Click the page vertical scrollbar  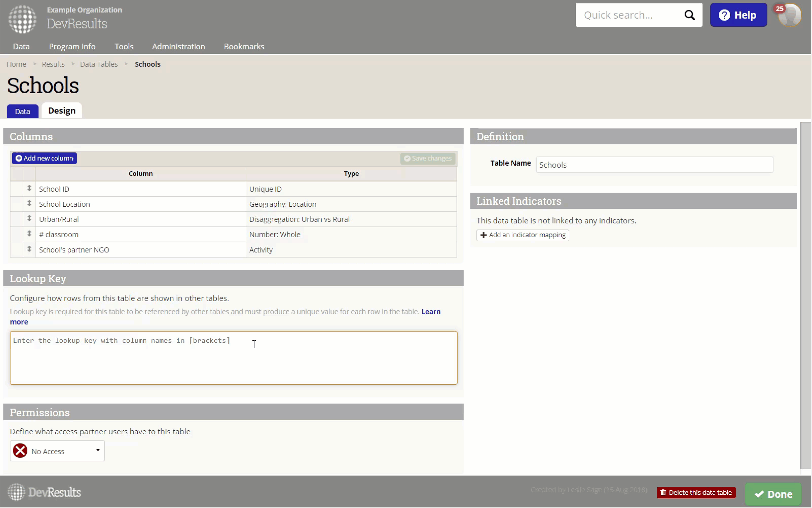806,294
